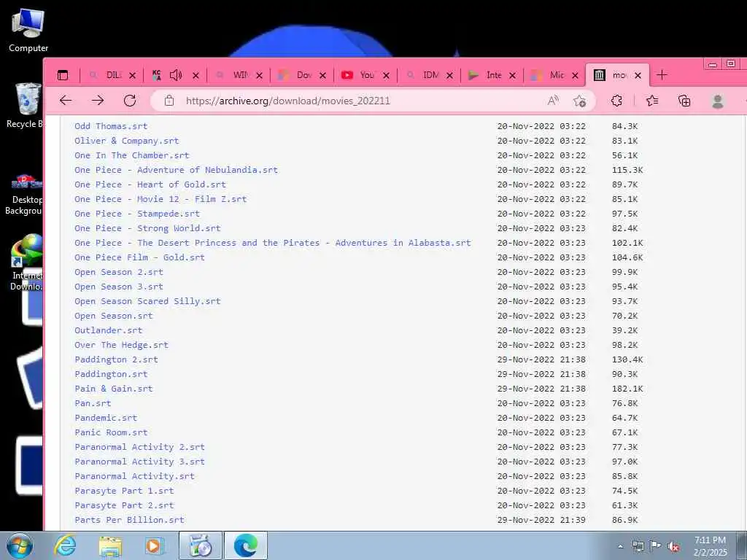The height and width of the screenshot is (560, 747).
Task: Close the YouTube tab
Action: click(387, 75)
